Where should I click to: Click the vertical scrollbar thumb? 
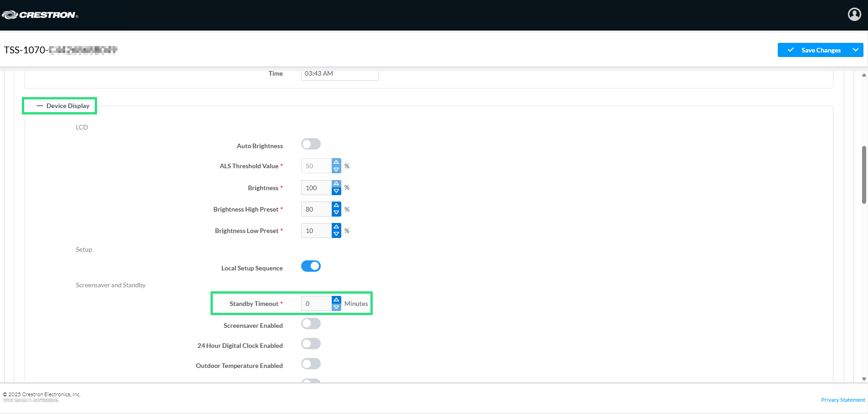(x=863, y=175)
